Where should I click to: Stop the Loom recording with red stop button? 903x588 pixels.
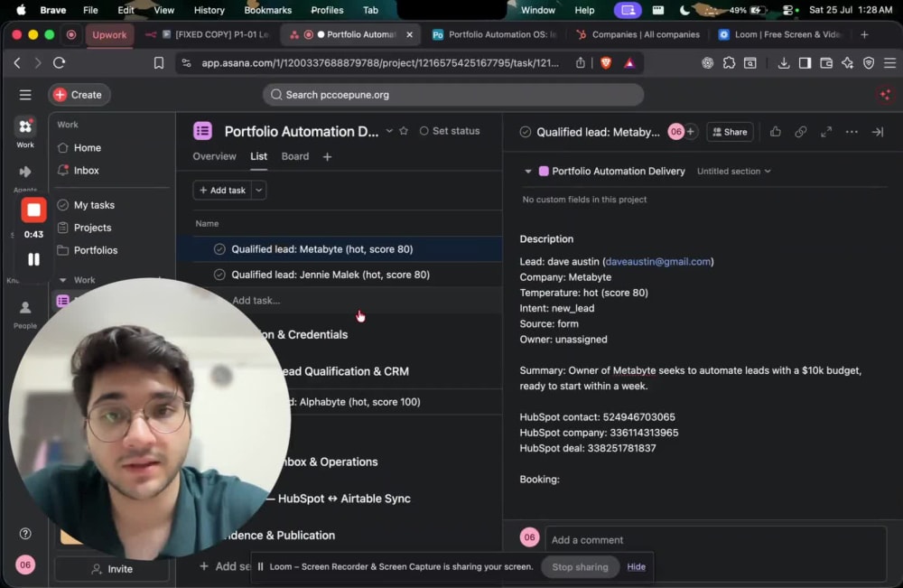[33, 210]
